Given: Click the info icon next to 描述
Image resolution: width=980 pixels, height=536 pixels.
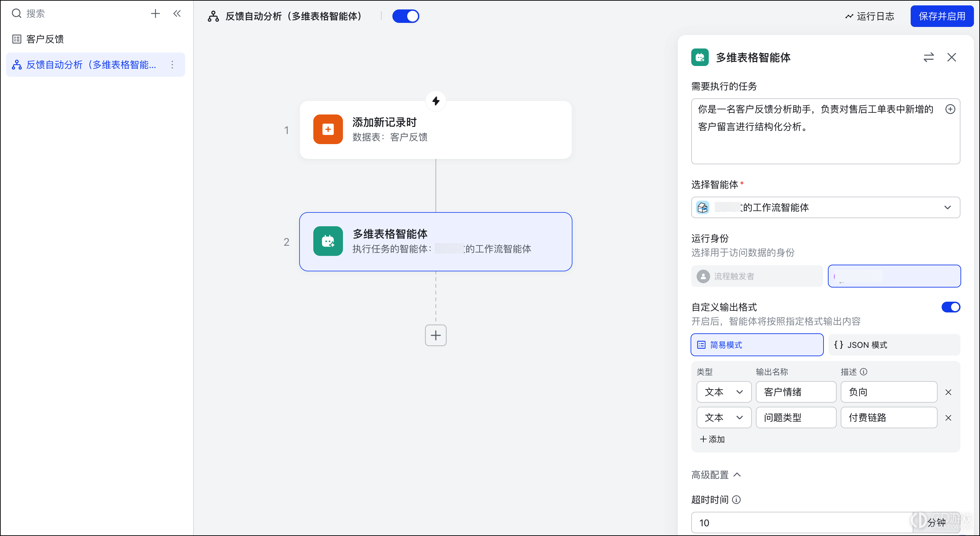Looking at the screenshot, I should [864, 372].
